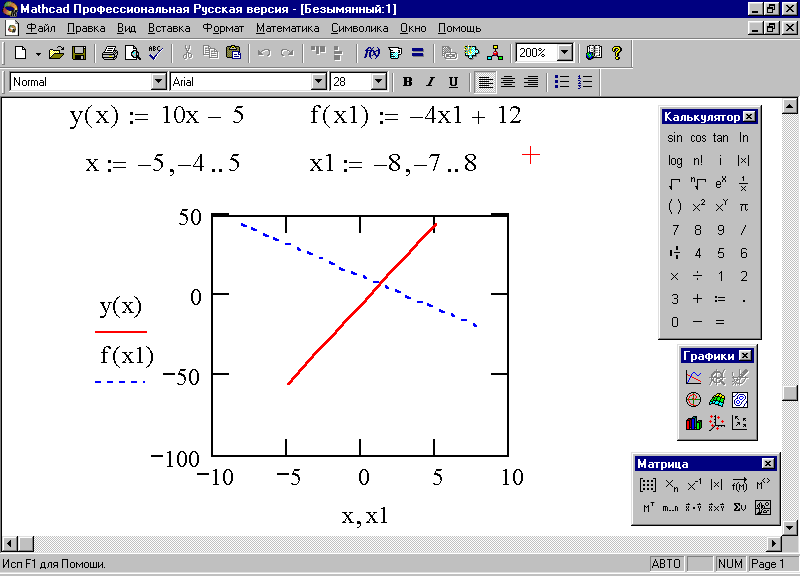Image resolution: width=800 pixels, height=576 pixels.
Task: Open a file with the open folder icon
Action: click(x=56, y=53)
